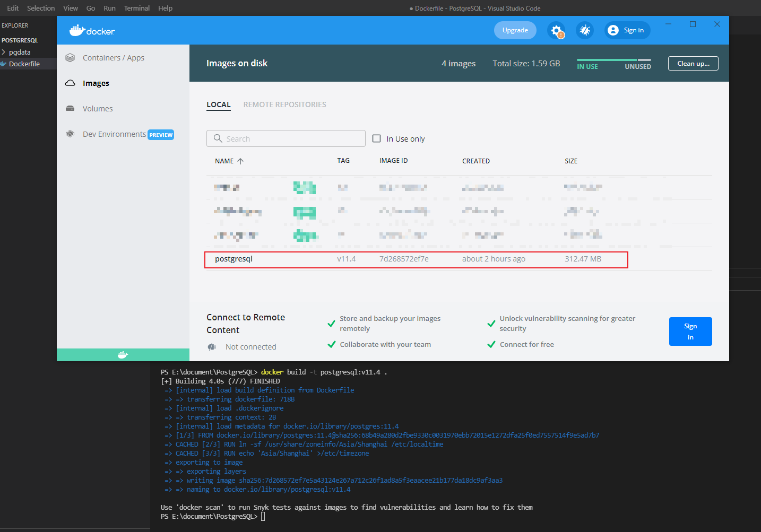Open the View menu in VS Code
The width and height of the screenshot is (761, 532).
tap(71, 8)
